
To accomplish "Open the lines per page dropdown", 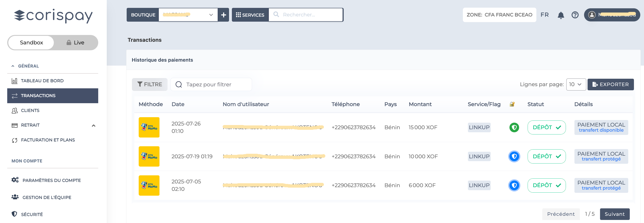I will click(576, 85).
